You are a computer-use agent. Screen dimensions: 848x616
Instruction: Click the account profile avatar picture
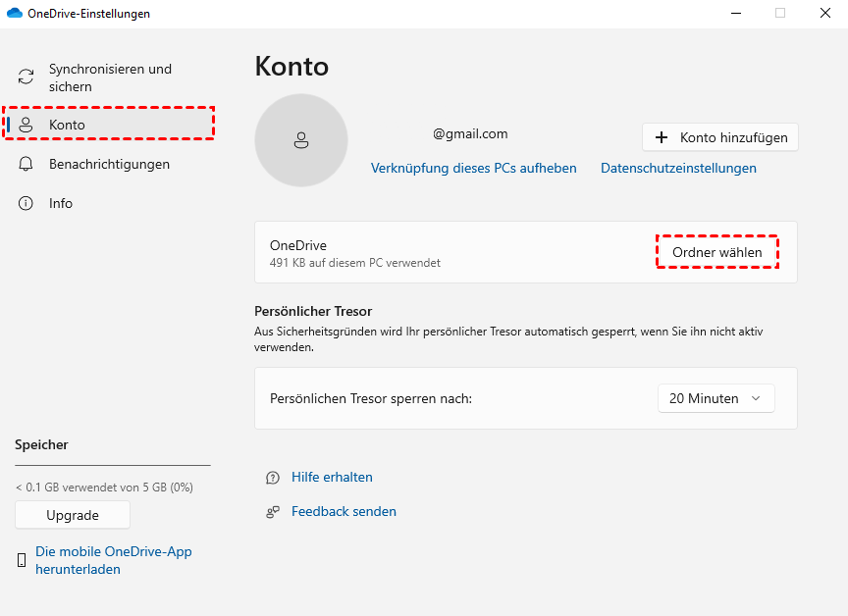click(x=301, y=140)
